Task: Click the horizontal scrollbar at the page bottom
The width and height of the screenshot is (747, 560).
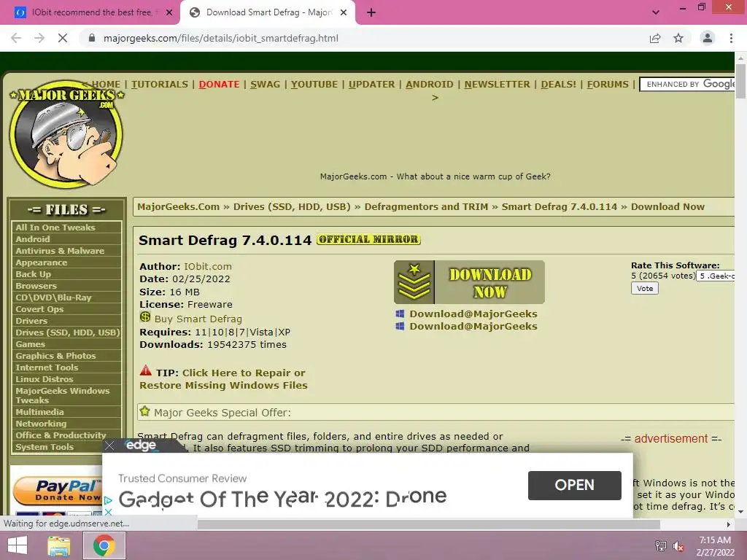Action: coord(429,524)
